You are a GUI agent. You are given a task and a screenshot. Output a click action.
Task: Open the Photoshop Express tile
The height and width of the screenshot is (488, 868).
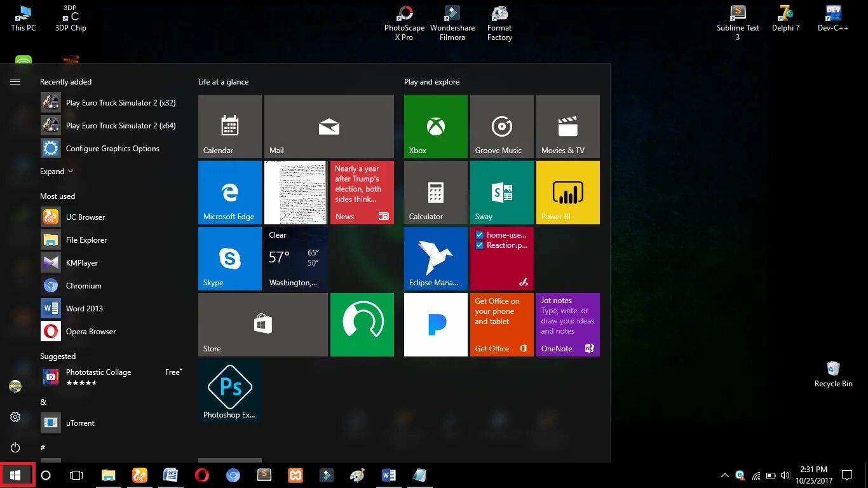coord(230,391)
